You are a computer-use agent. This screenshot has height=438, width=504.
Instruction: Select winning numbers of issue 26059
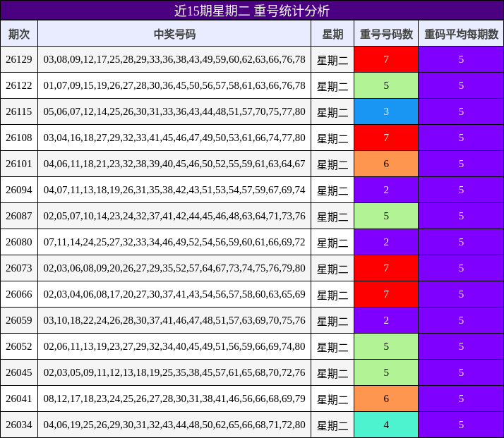point(174,320)
